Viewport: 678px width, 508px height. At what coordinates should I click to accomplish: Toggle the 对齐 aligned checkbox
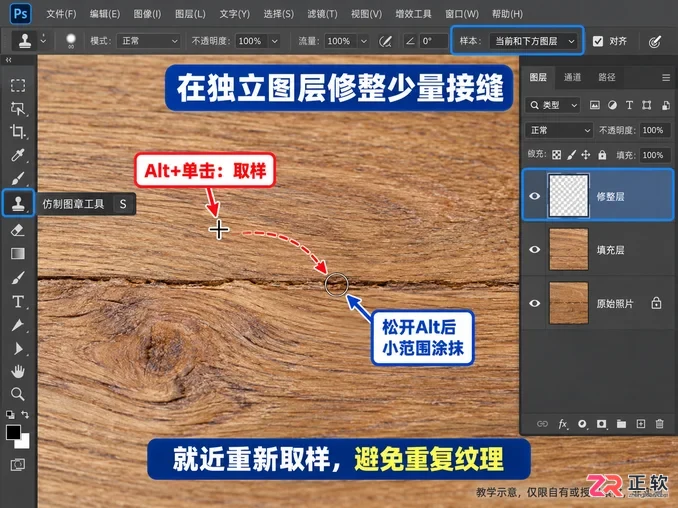click(x=598, y=41)
